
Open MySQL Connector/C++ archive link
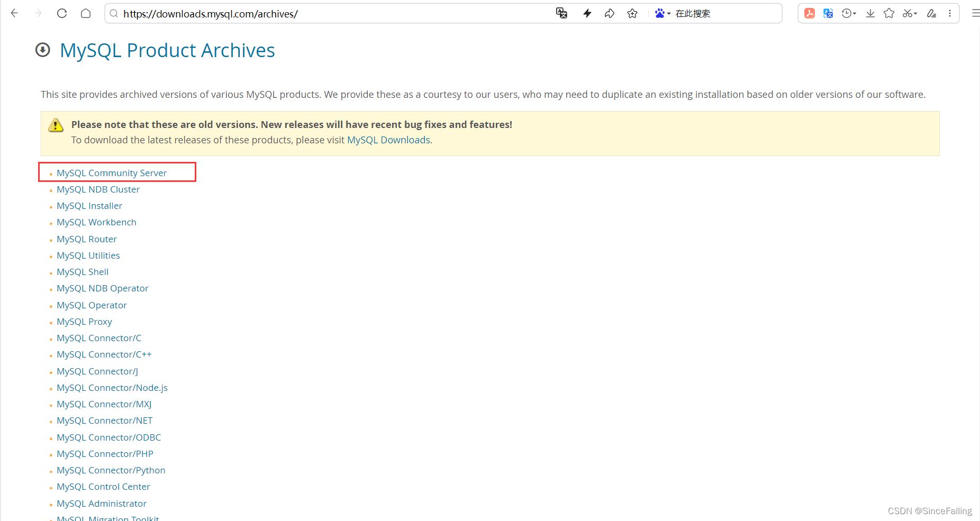(104, 354)
